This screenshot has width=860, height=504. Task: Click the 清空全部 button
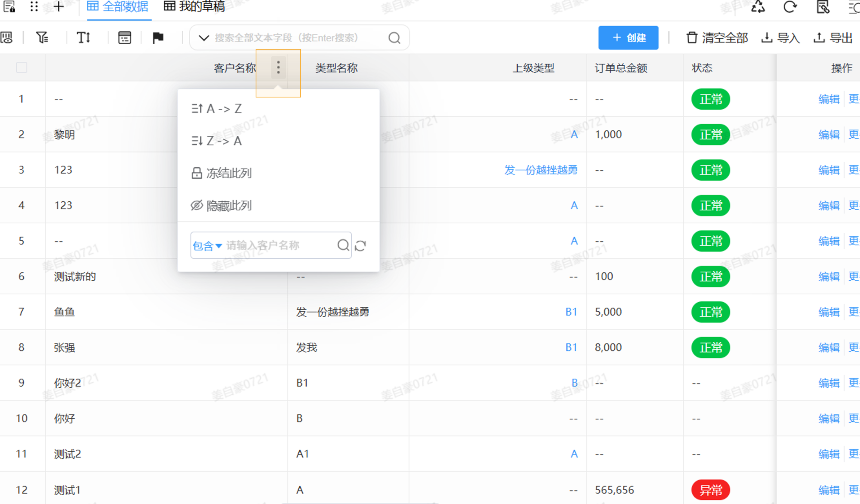pyautogui.click(x=717, y=38)
